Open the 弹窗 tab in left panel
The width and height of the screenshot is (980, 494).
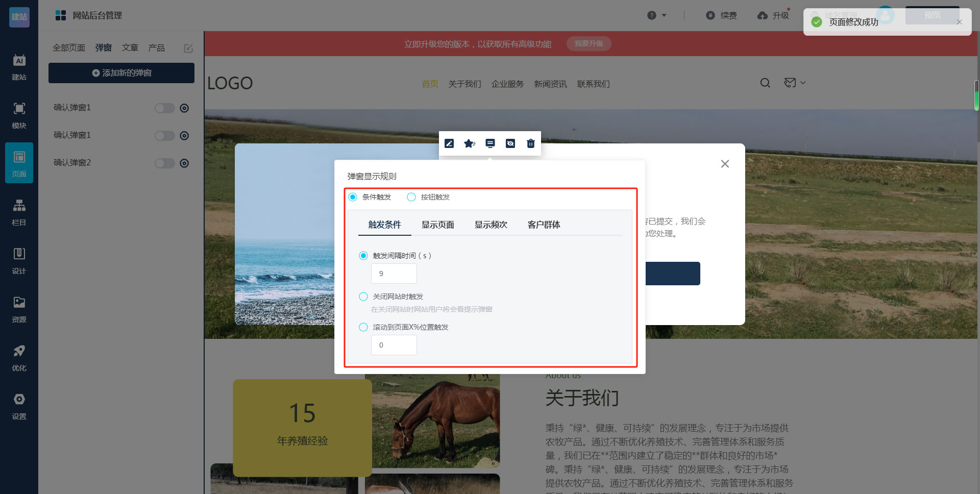click(103, 47)
